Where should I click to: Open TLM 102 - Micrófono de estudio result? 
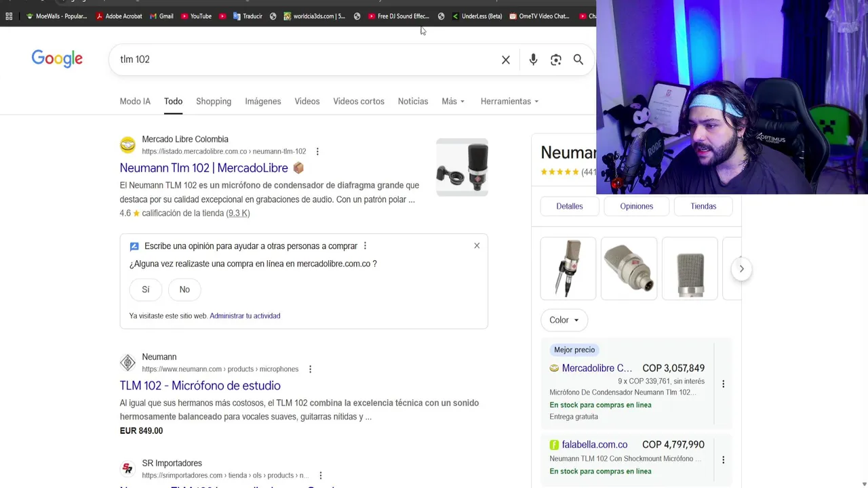[200, 386]
